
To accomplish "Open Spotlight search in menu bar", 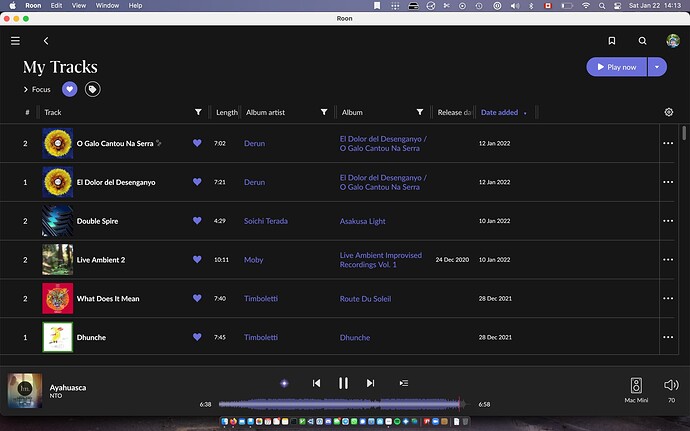I will click(x=602, y=6).
